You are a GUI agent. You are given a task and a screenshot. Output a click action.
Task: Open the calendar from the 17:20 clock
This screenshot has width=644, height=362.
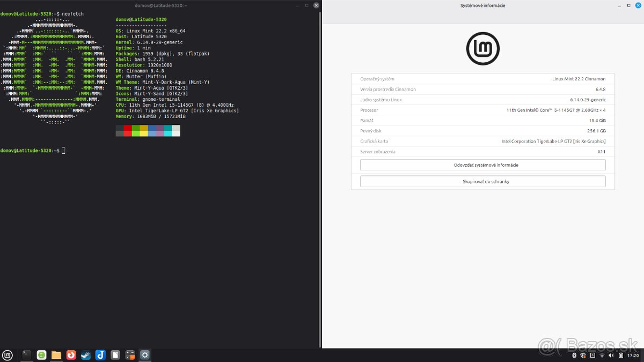[633, 356]
